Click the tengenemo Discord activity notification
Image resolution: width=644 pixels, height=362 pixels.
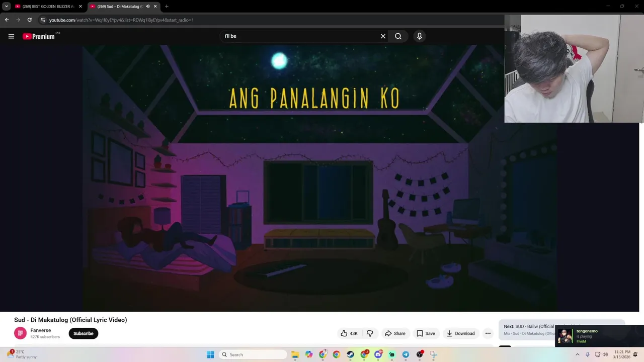[x=599, y=336]
